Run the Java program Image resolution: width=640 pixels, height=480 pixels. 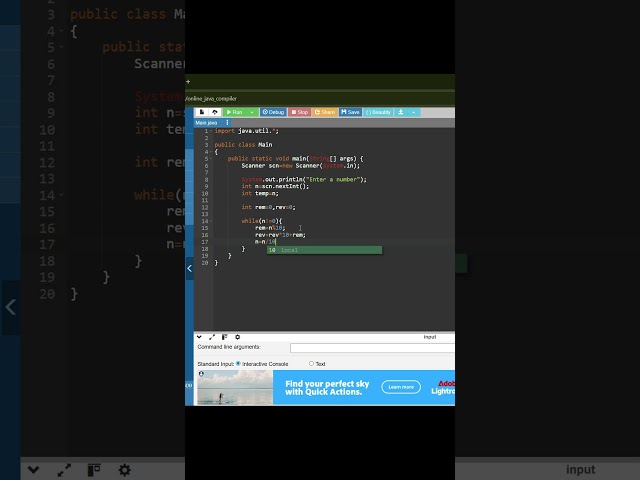click(235, 112)
